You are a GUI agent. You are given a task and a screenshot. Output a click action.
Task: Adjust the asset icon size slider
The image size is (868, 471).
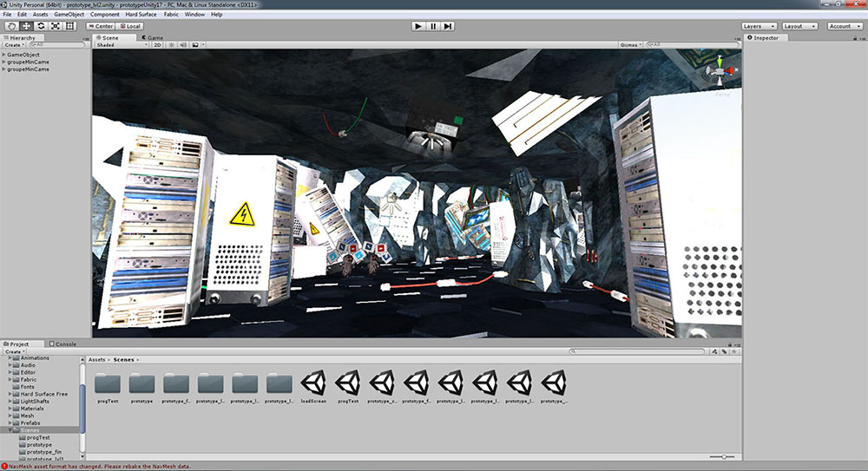[722, 456]
